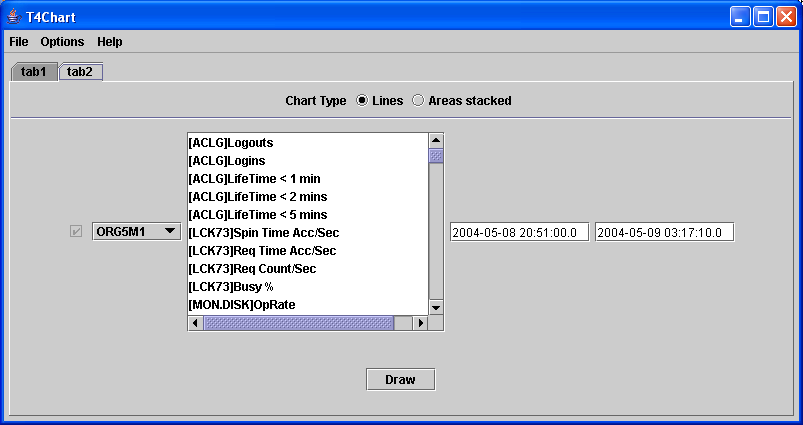The image size is (803, 425).
Task: Click the list's scroll down arrow
Action: pos(436,306)
